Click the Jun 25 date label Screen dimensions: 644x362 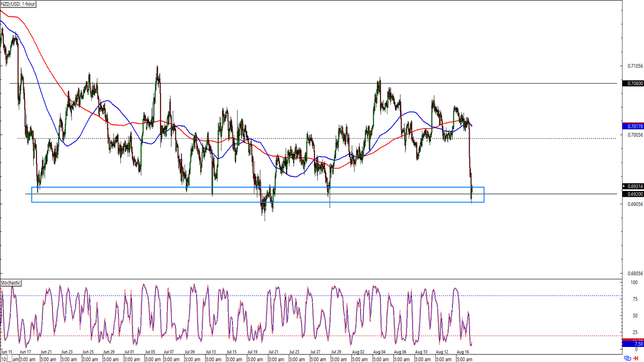pyautogui.click(x=88, y=352)
